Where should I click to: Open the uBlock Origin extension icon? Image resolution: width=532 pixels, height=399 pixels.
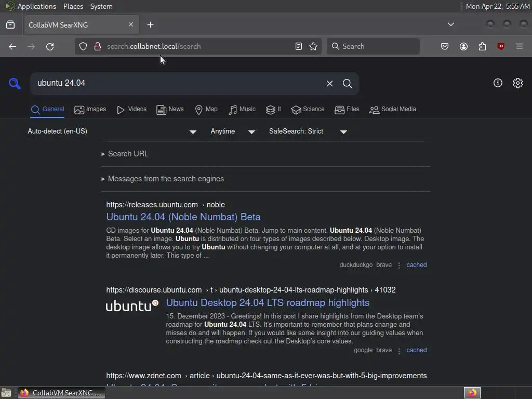tap(501, 46)
